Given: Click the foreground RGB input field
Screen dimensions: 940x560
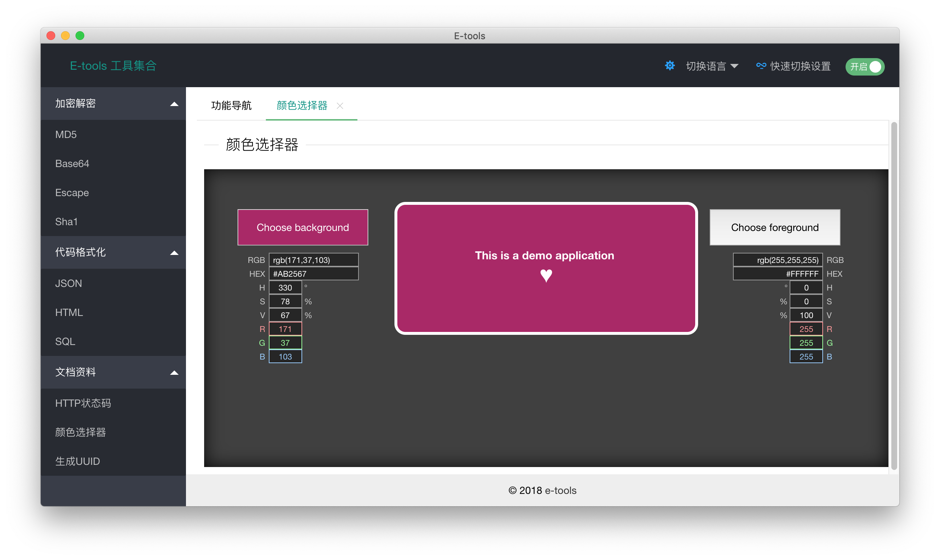Looking at the screenshot, I should pyautogui.click(x=777, y=260).
